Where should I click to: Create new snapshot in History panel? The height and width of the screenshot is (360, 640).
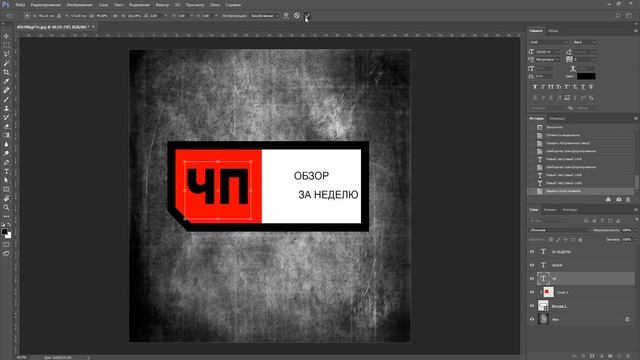click(x=619, y=200)
